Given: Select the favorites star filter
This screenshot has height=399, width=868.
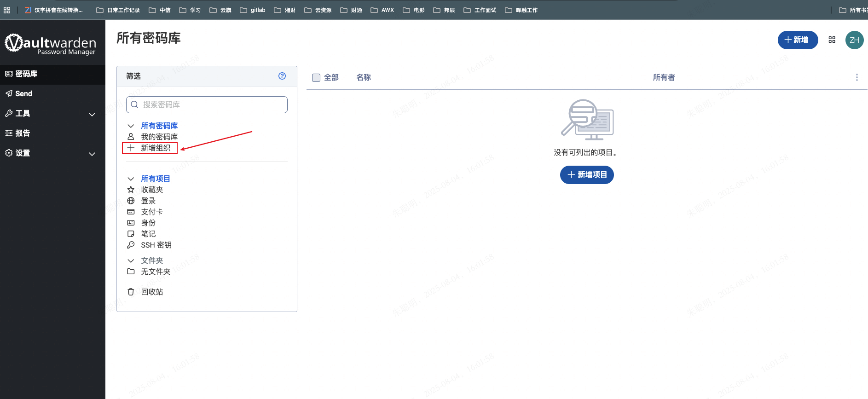Looking at the screenshot, I should tap(151, 190).
